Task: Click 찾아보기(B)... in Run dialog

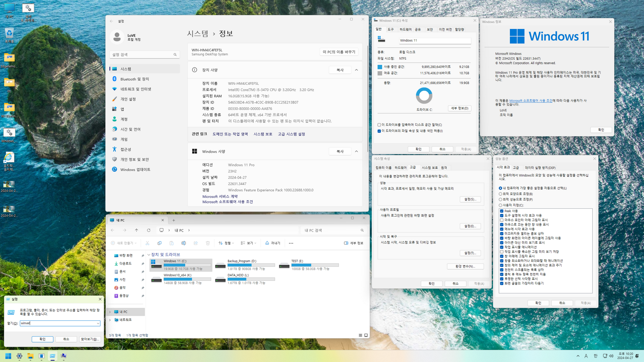Action: click(90, 339)
